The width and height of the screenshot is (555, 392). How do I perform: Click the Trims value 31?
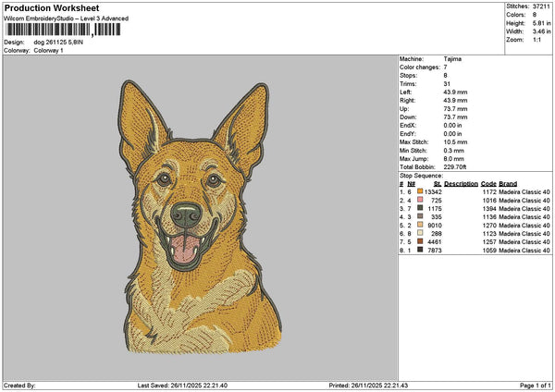(x=447, y=84)
